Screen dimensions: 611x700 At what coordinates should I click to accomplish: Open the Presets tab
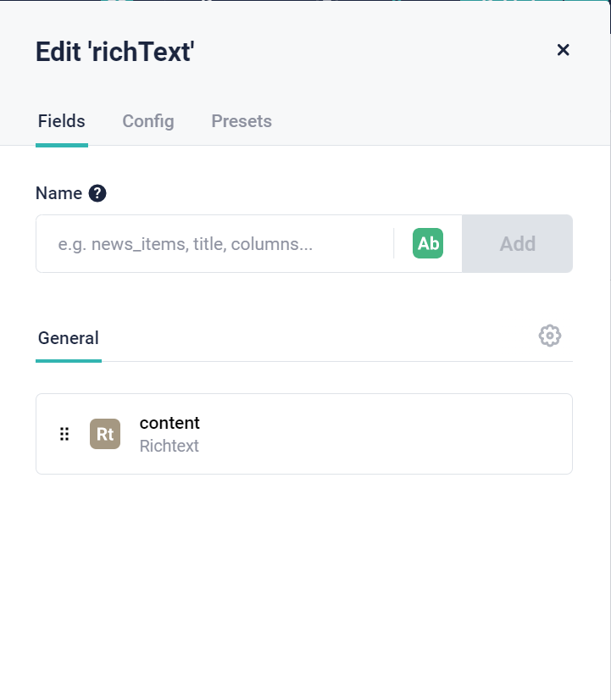[241, 121]
